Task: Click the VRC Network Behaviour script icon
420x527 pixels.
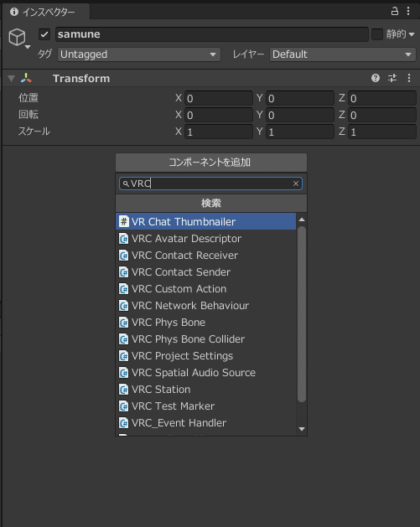Action: point(124,306)
